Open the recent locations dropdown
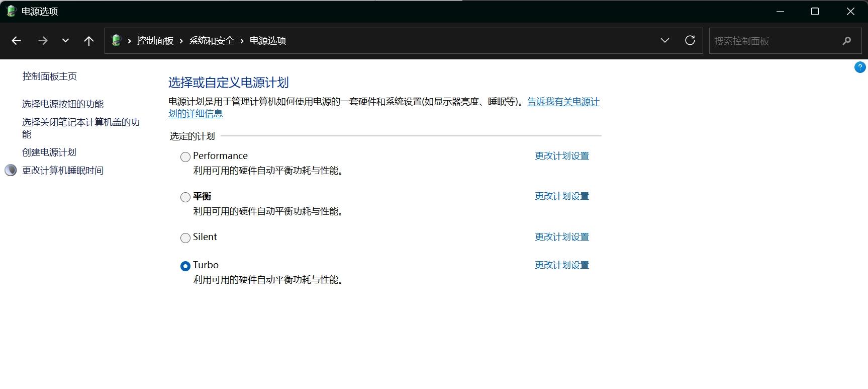Screen dimensions: 868x389 [65, 41]
